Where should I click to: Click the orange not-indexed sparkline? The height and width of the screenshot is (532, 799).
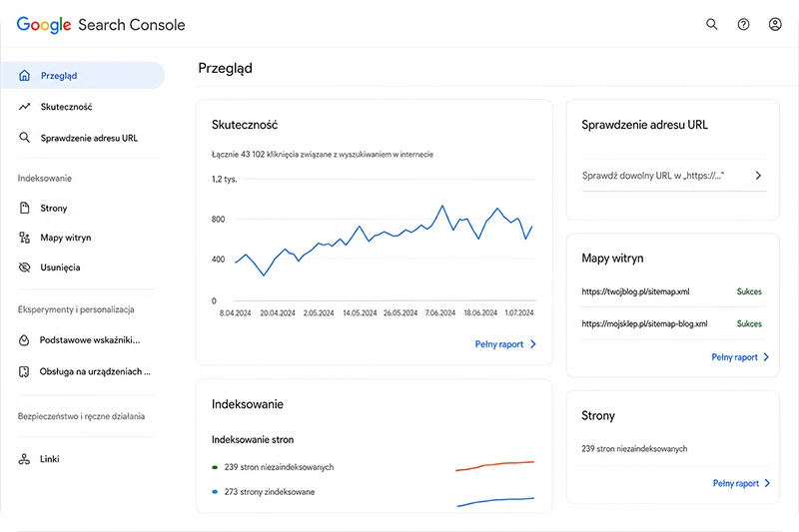click(494, 466)
